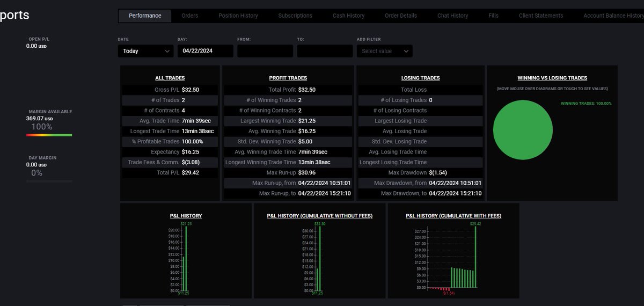Click the Max Run-up value $30.96

click(306, 172)
